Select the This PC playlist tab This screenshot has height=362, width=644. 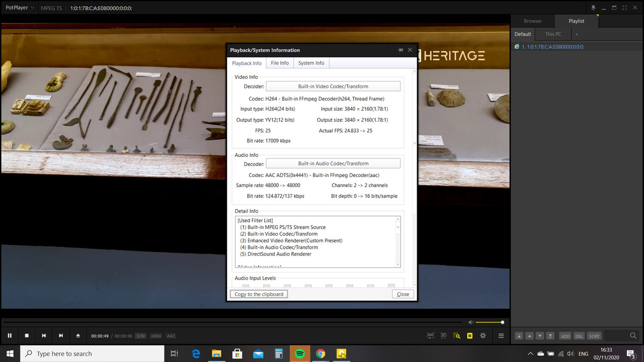pyautogui.click(x=553, y=34)
